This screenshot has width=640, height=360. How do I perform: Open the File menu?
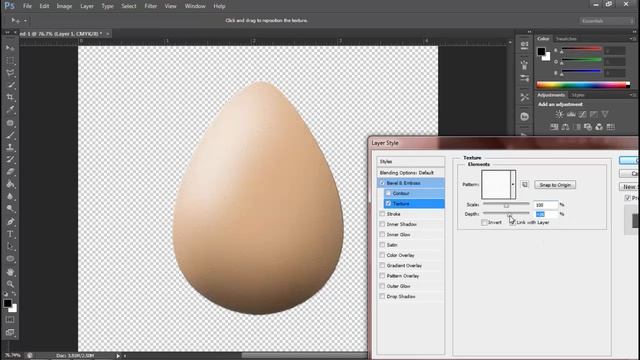[x=27, y=6]
